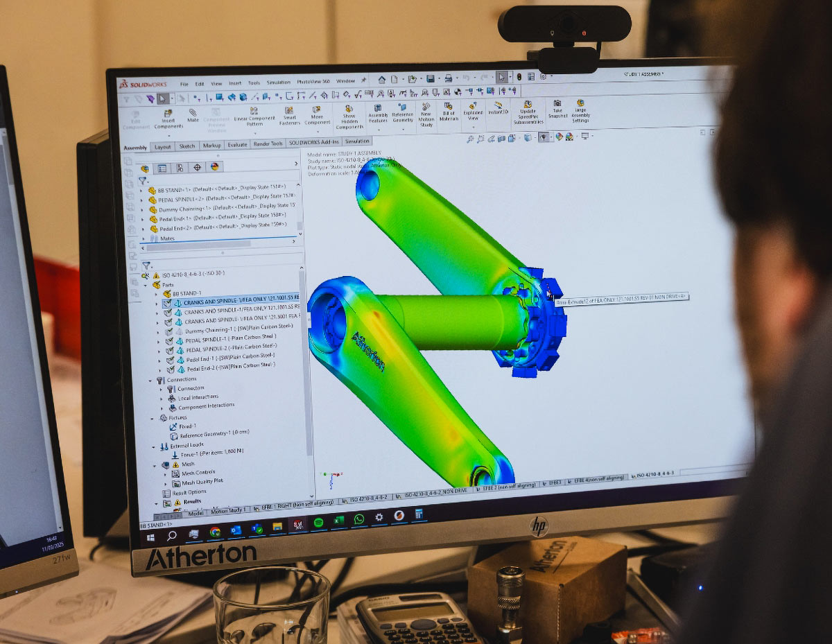The height and width of the screenshot is (644, 832).
Task: Collapse the External Loads tree node
Action: pyautogui.click(x=155, y=446)
